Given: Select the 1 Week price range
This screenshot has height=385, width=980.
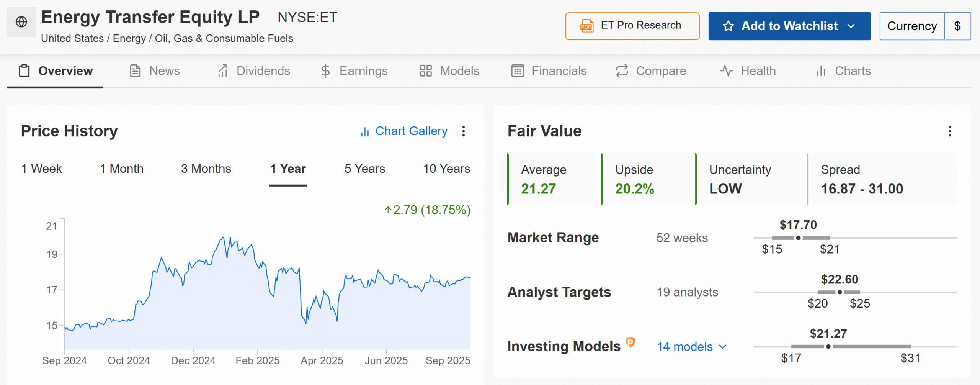Looking at the screenshot, I should pyautogui.click(x=41, y=169).
